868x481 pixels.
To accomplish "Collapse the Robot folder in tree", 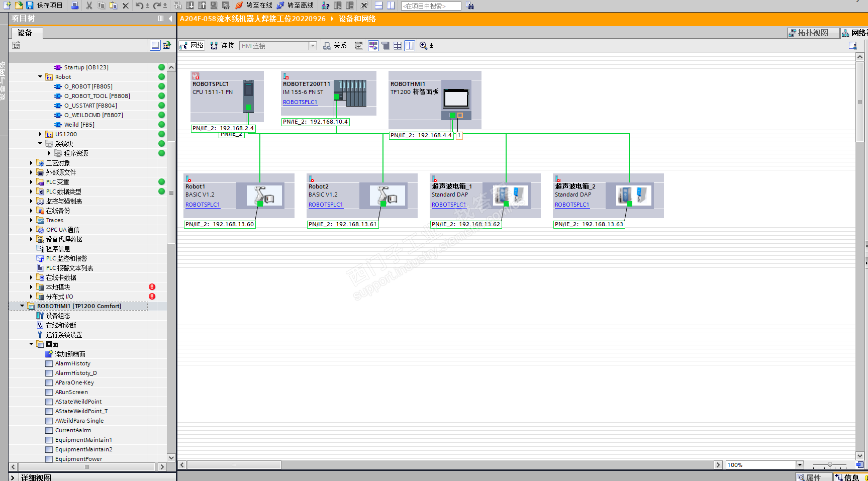I will coord(40,77).
